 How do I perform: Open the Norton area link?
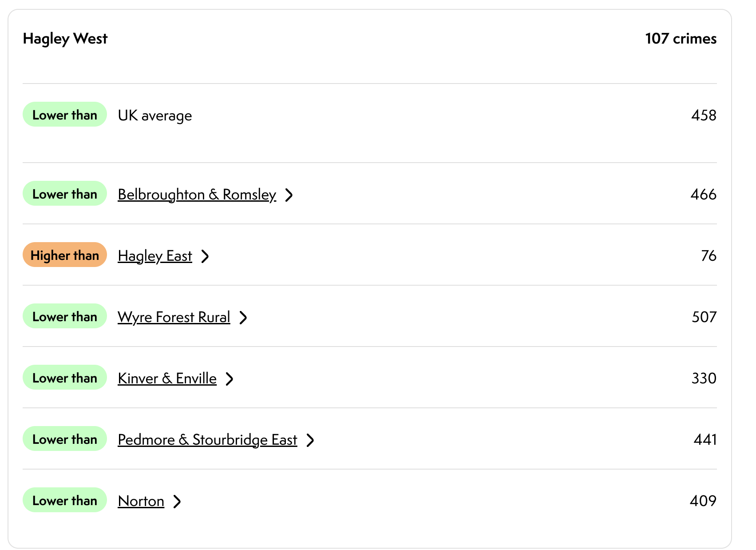pyautogui.click(x=141, y=501)
